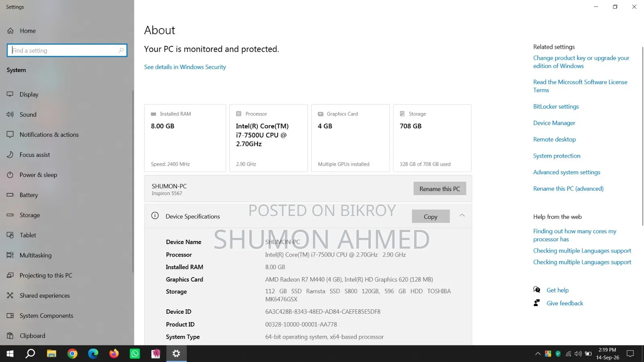Click the right-side page scrollbar

(x=642, y=136)
